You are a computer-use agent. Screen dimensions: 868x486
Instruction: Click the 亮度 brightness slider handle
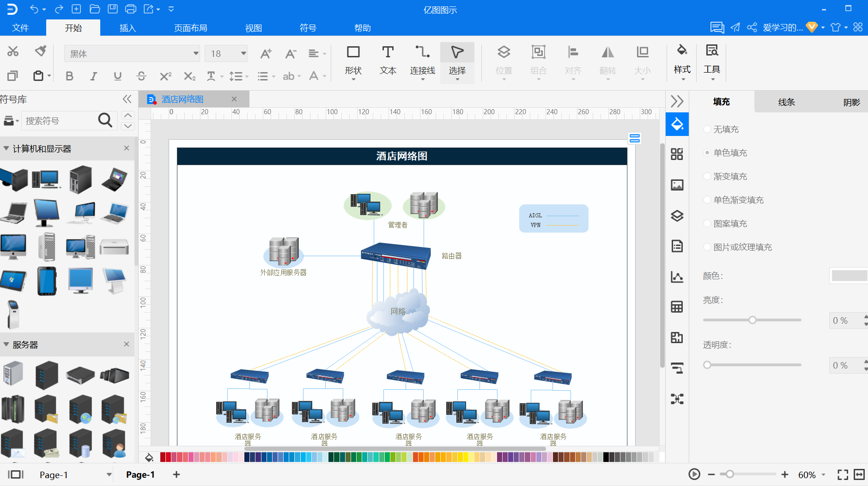pyautogui.click(x=753, y=320)
